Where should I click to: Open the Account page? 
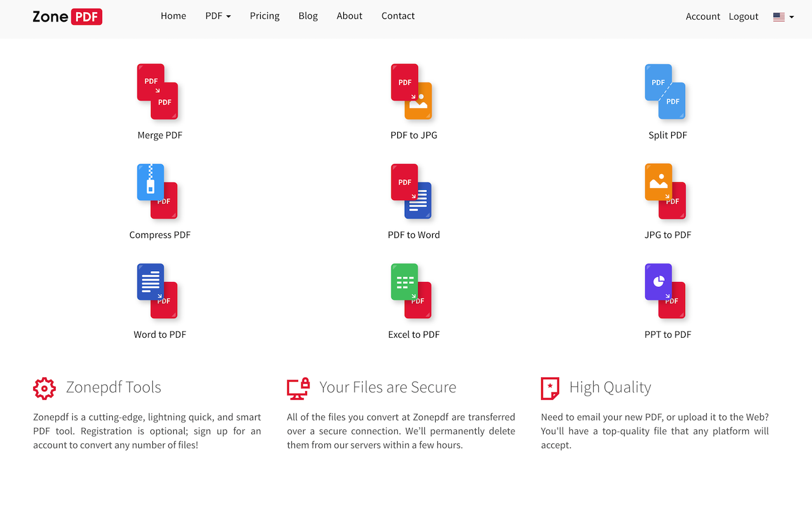click(702, 16)
